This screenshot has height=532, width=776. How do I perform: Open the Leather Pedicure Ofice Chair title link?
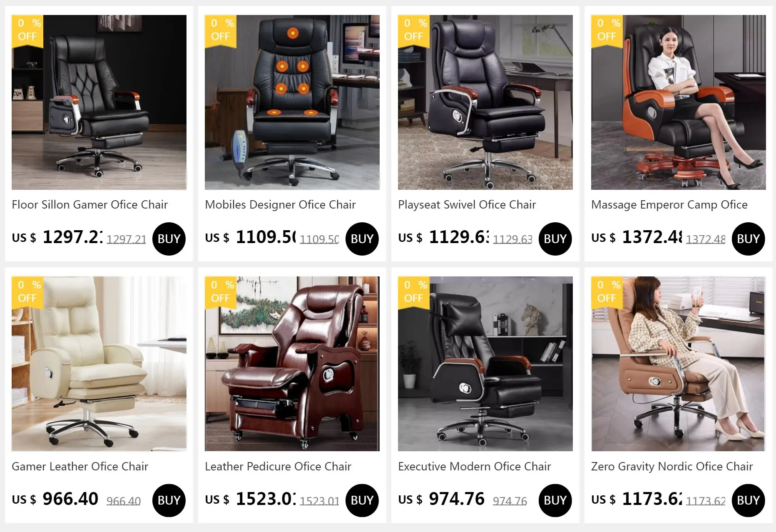coord(278,466)
